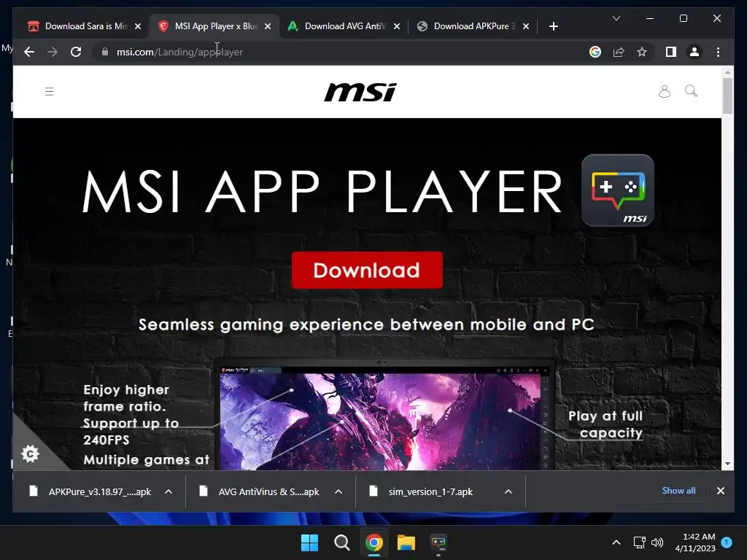Click the MSI App Player gamepad icon
747x560 pixels.
click(617, 190)
